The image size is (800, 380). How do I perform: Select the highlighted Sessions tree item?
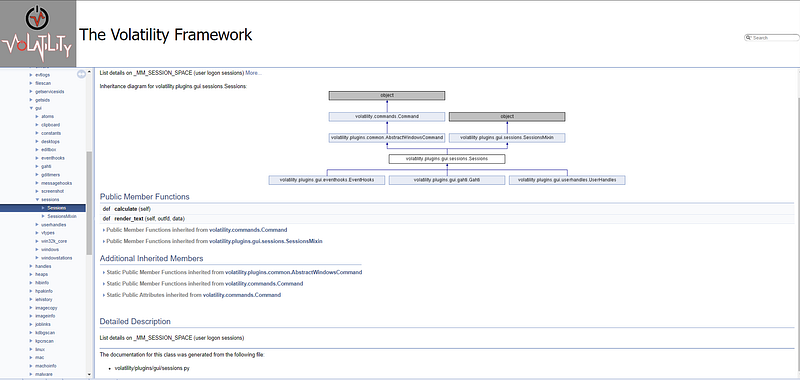pos(43,208)
